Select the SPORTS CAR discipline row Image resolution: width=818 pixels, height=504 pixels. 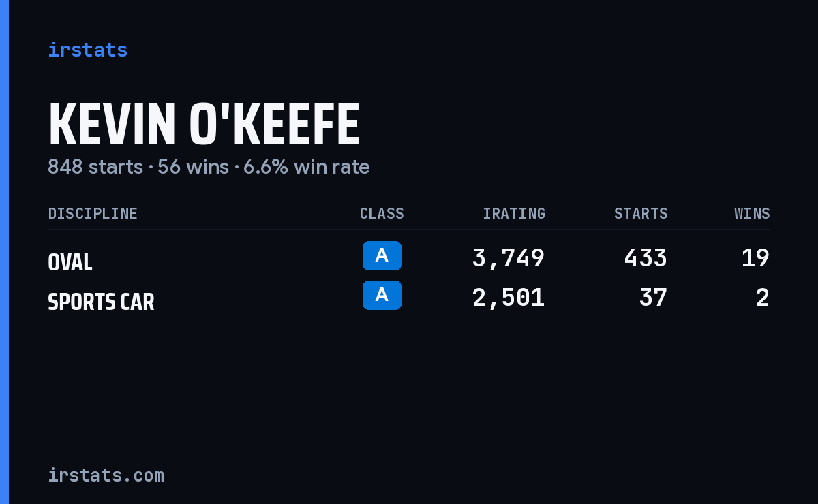pos(409,298)
